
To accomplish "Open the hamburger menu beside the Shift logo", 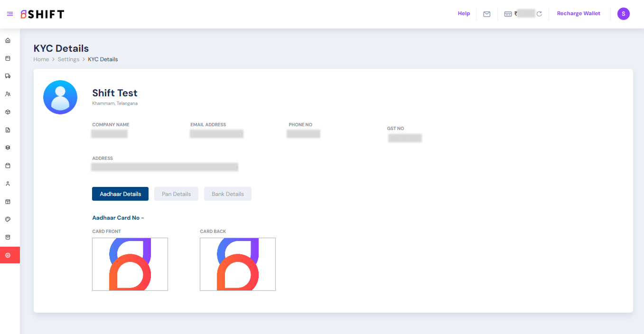I will 10,14.
